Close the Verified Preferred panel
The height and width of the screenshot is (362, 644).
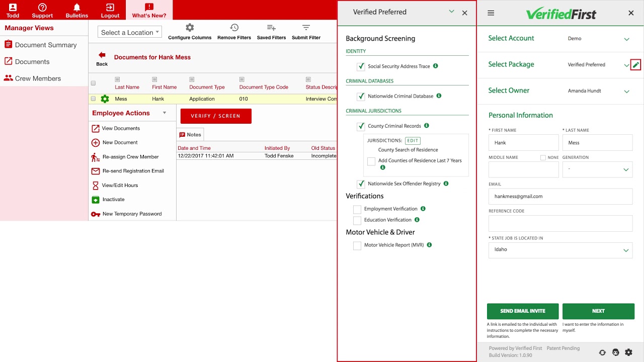[464, 13]
